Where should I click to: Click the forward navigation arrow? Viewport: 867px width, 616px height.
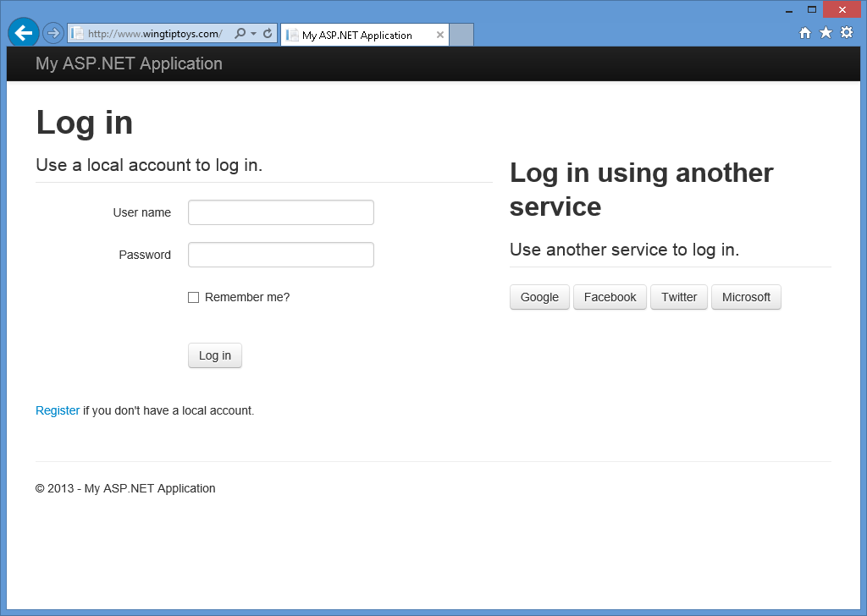tap(52, 32)
